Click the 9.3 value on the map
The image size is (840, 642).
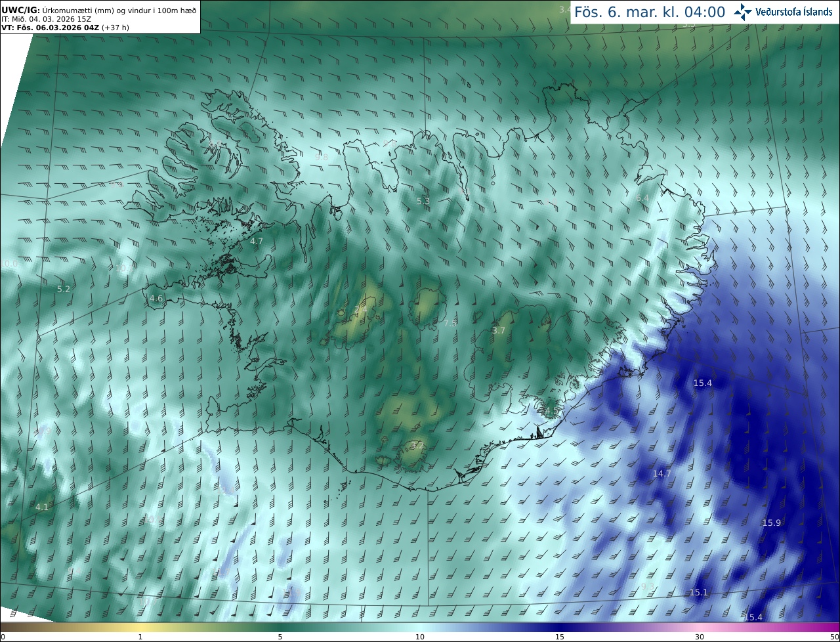coord(648,586)
